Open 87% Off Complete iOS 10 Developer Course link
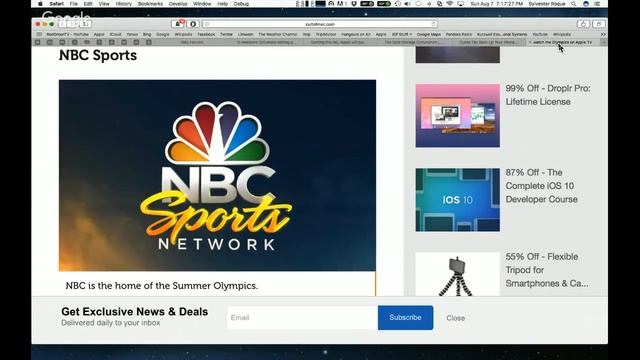640x360 pixels. tap(542, 186)
